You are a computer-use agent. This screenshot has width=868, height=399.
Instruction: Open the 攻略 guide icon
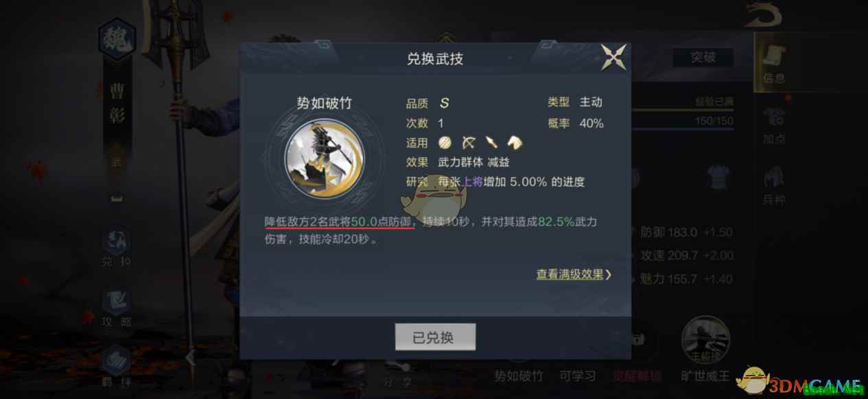coord(117,308)
